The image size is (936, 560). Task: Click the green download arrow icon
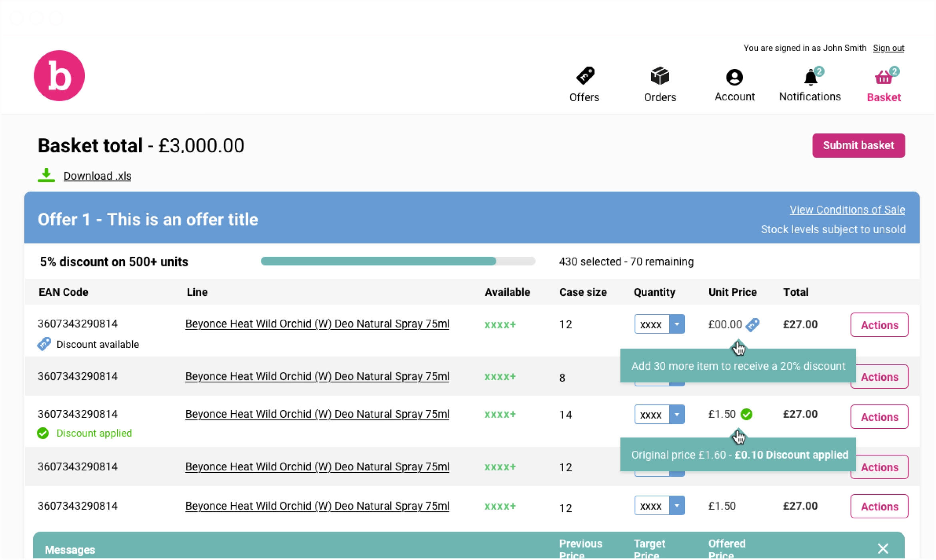click(x=46, y=175)
